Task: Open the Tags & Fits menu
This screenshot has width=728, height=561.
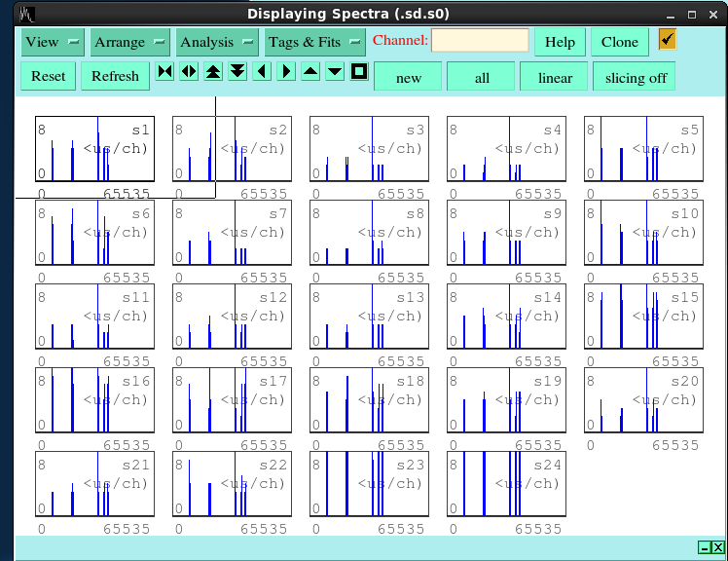Action: pos(314,42)
